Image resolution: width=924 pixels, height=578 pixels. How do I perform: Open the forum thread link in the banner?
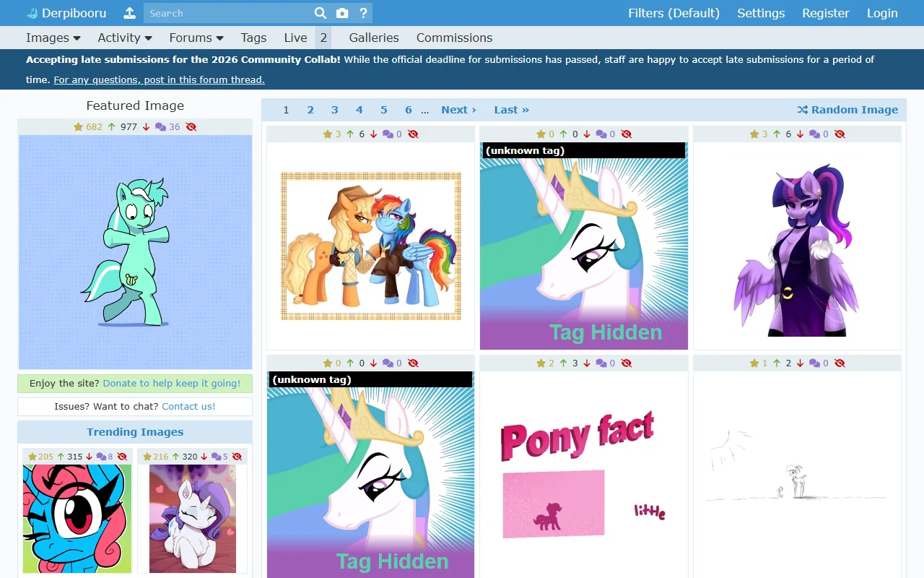click(159, 79)
